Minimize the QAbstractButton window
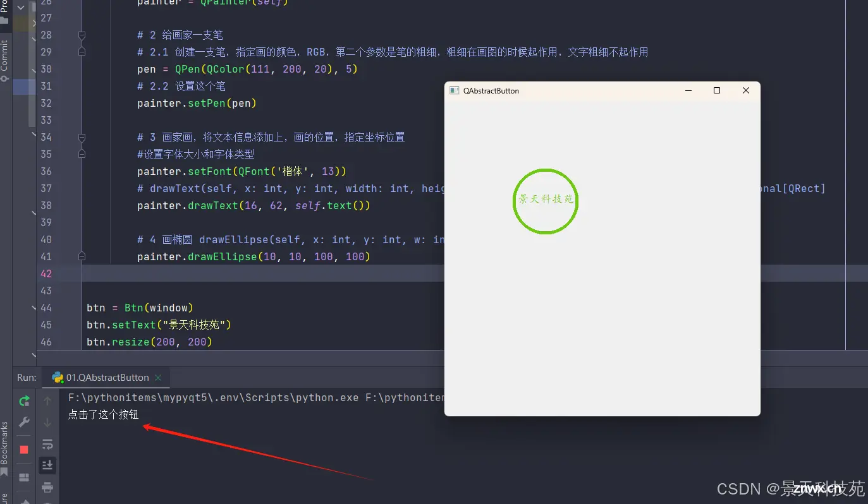Image resolution: width=868 pixels, height=504 pixels. 688,91
